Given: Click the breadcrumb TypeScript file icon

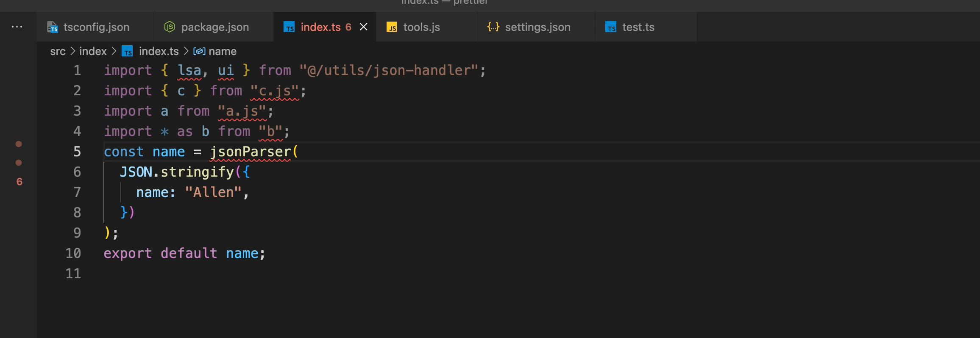Looking at the screenshot, I should 127,51.
